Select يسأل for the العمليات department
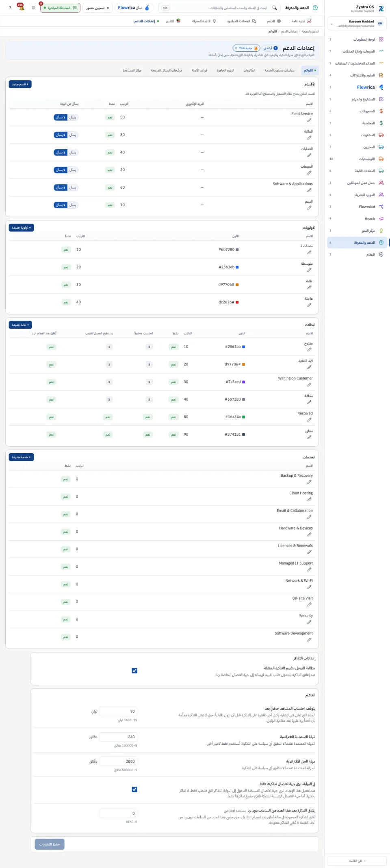This screenshot has width=390, height=868. pos(73,152)
